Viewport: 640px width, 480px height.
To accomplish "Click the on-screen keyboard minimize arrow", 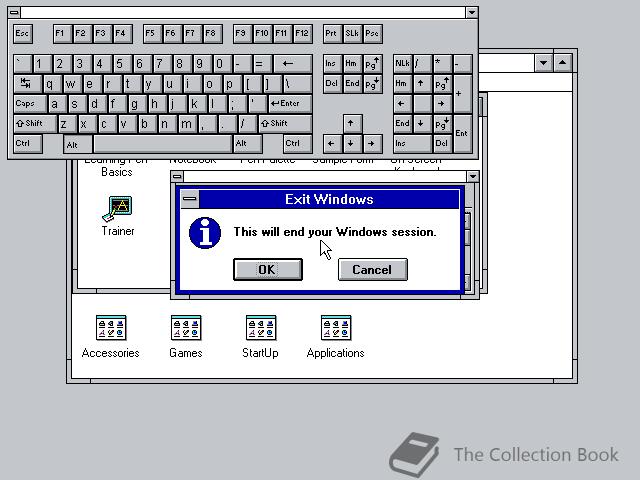I will [x=472, y=13].
